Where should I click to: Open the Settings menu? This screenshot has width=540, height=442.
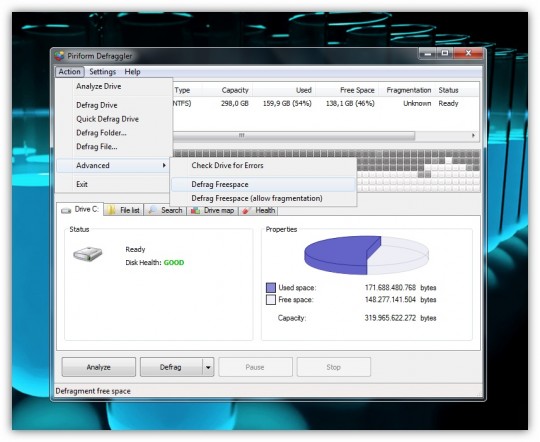[103, 72]
